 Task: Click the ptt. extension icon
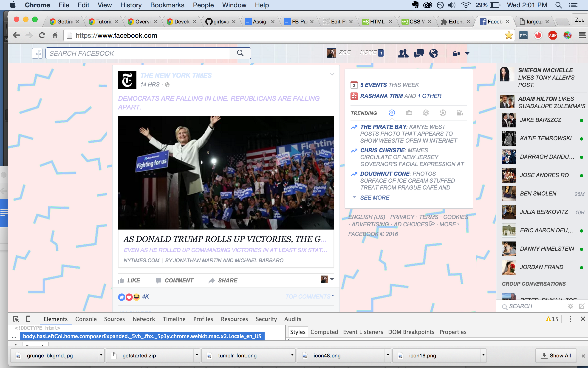pos(523,35)
